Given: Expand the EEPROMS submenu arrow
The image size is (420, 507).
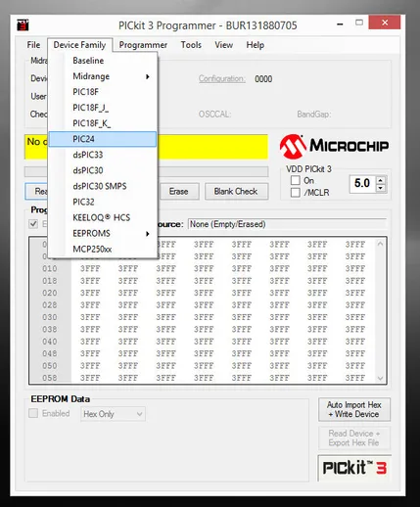Looking at the screenshot, I should click(x=148, y=234).
